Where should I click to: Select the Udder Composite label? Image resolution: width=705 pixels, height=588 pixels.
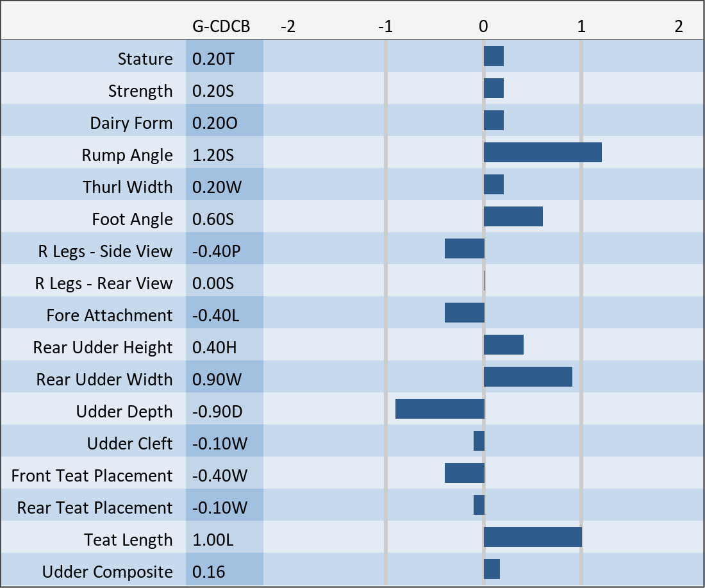click(108, 572)
